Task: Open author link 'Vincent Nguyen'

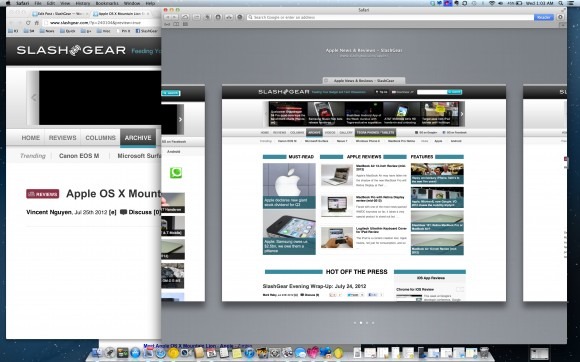Action: point(49,212)
